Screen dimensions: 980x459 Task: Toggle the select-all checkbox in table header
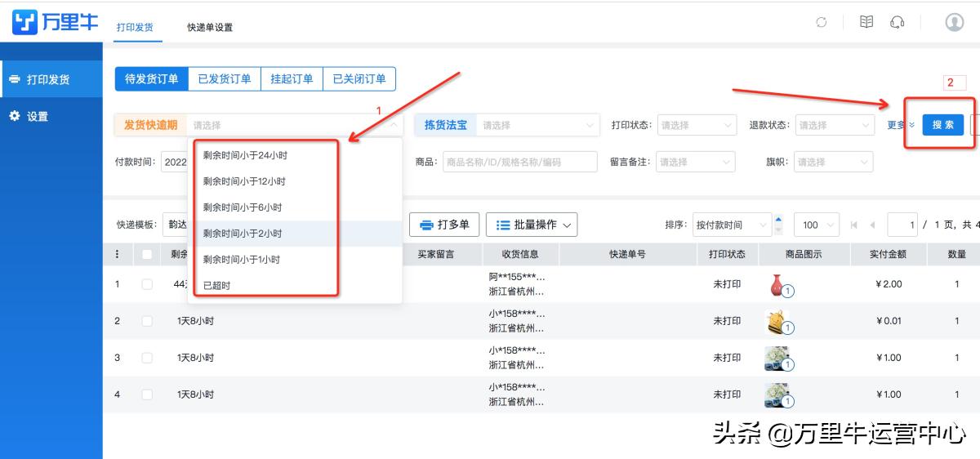tap(147, 254)
